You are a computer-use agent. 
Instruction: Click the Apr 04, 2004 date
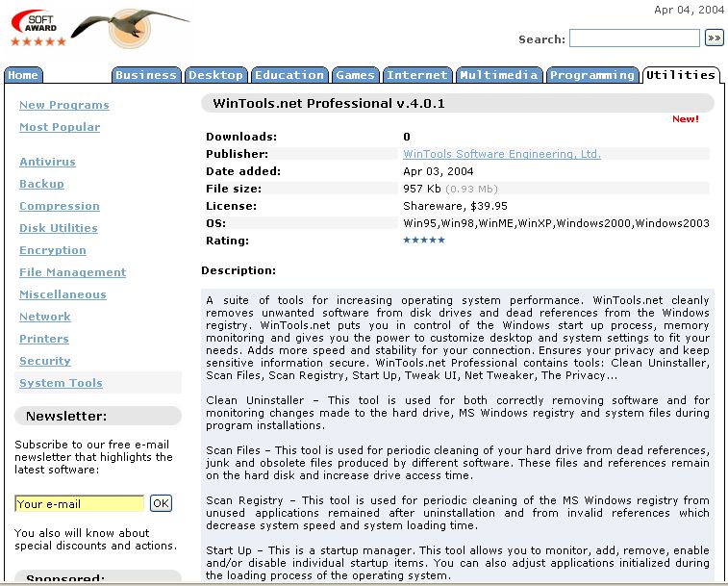[689, 10]
